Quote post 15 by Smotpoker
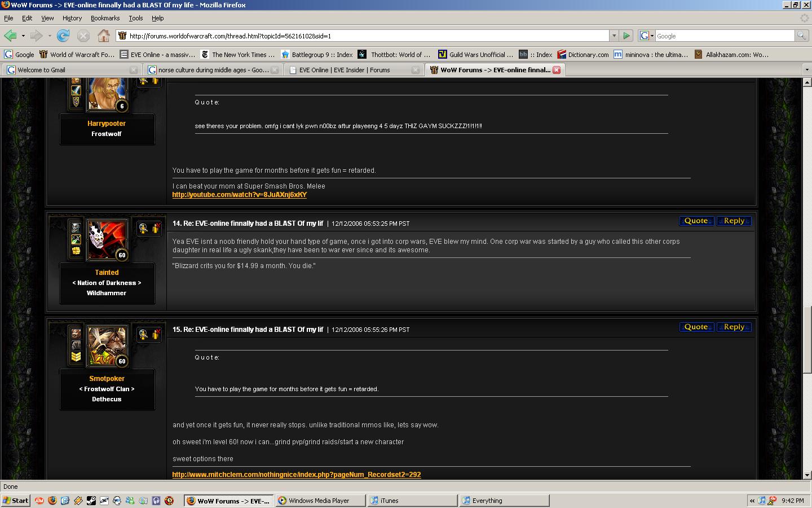This screenshot has height=508, width=812. click(x=696, y=327)
